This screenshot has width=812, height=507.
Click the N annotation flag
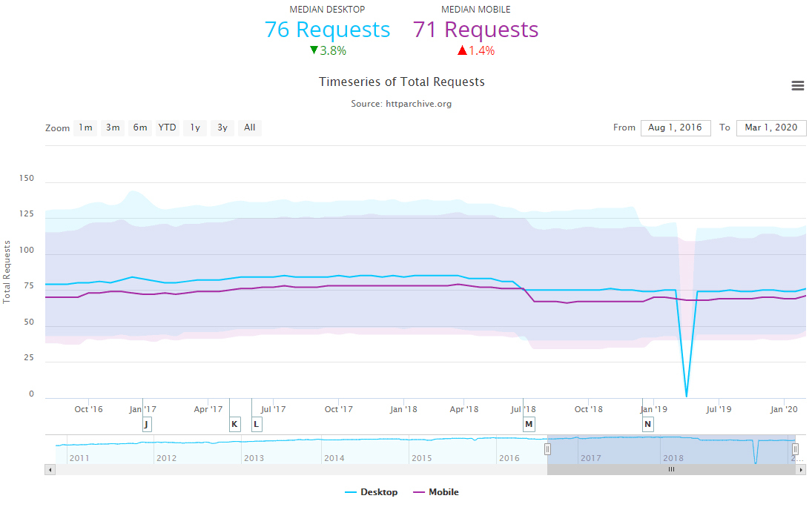click(x=648, y=424)
